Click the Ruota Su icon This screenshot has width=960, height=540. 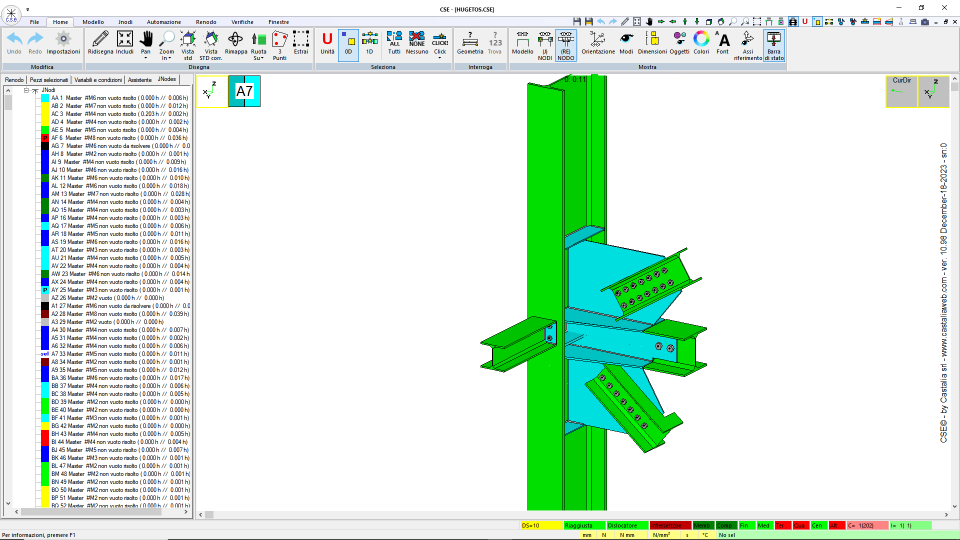click(258, 40)
